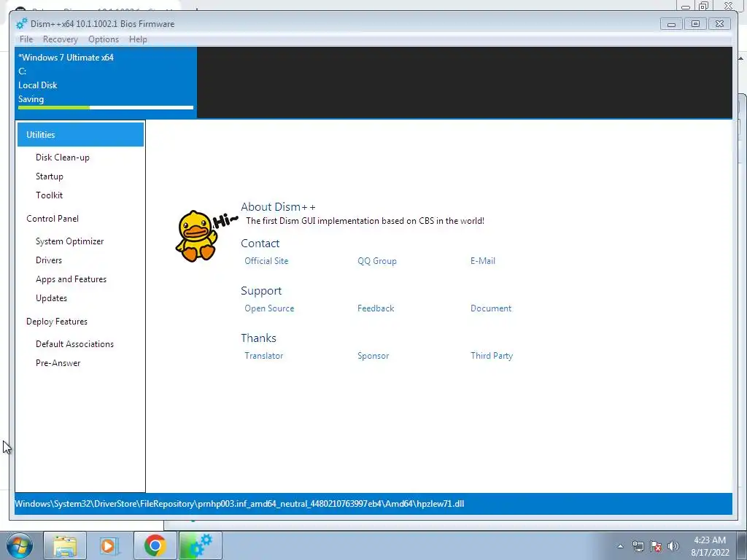Click the Dism++ taskbar button
This screenshot has height=560, width=747.
pos(200,545)
